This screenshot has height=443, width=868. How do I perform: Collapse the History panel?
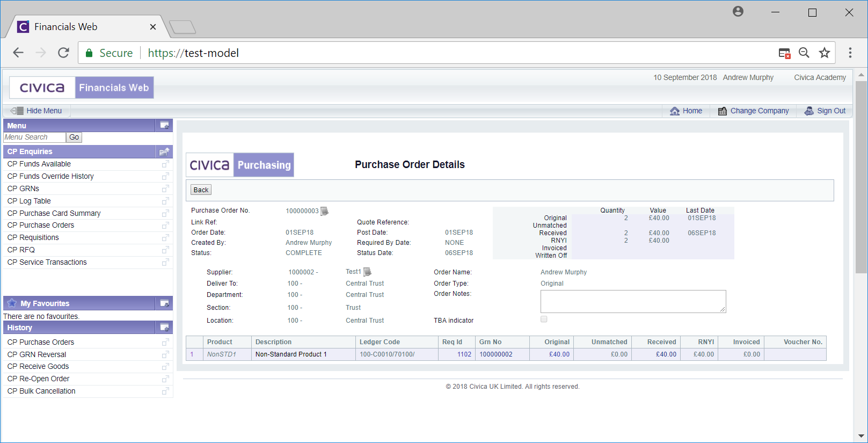pyautogui.click(x=164, y=327)
